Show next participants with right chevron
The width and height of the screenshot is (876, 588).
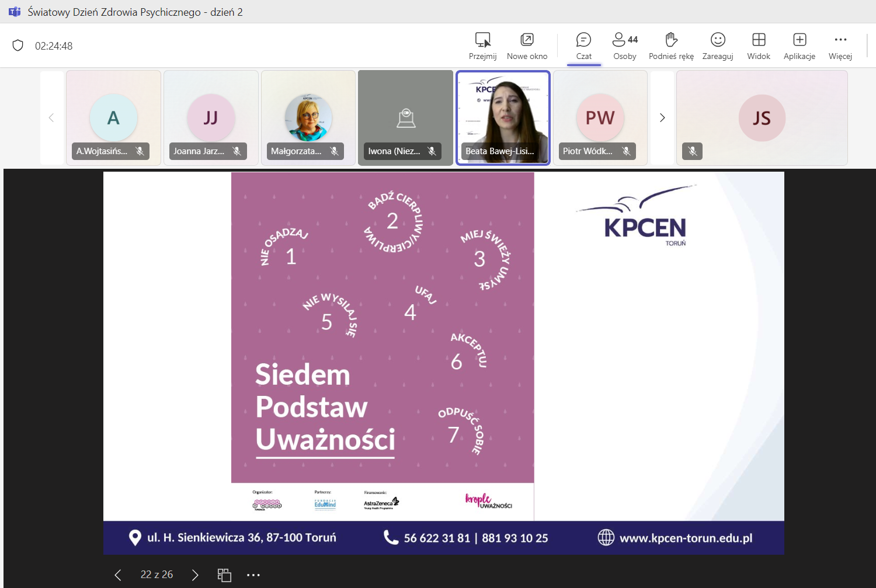point(662,118)
